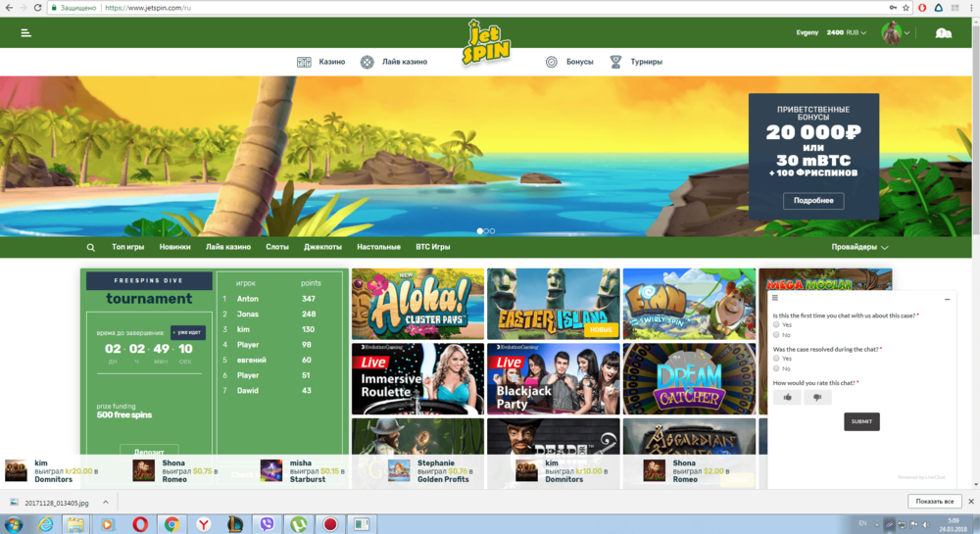980x534 pixels.
Task: Open uTorrent from the taskbar
Action: pos(299,524)
